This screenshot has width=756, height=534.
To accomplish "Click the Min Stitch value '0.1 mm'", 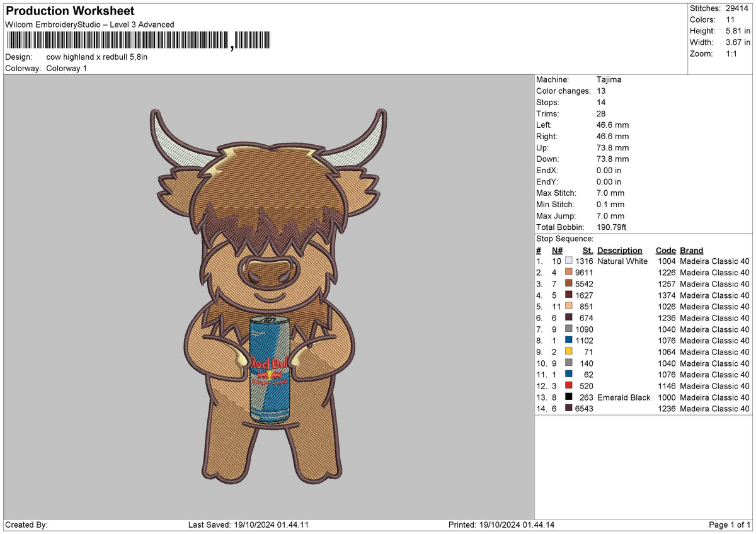I will [x=610, y=205].
